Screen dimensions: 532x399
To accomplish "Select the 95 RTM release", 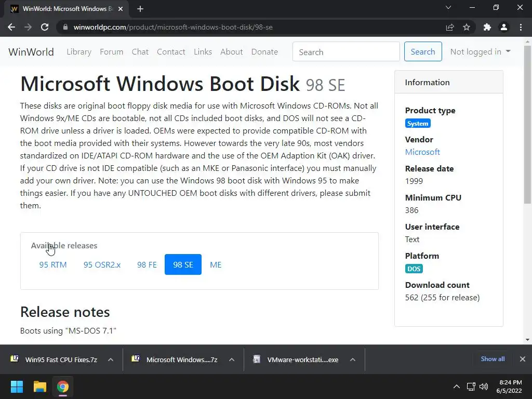I will 53,264.
